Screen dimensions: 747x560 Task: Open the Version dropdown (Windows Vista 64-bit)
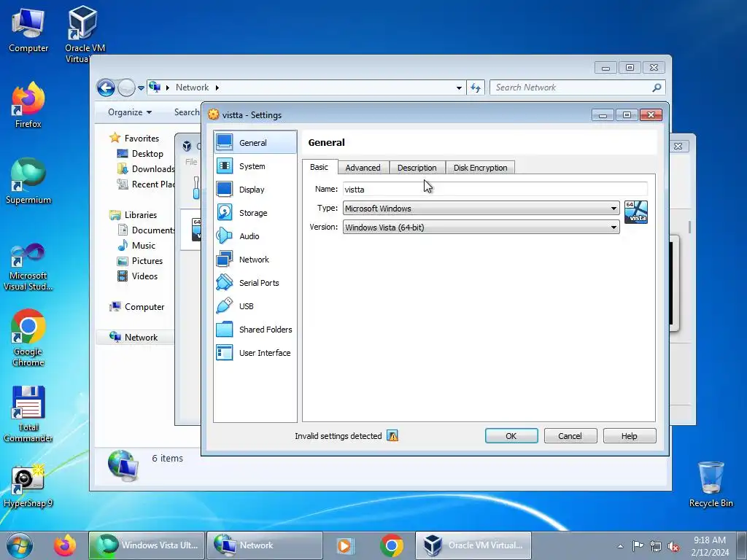coord(481,227)
